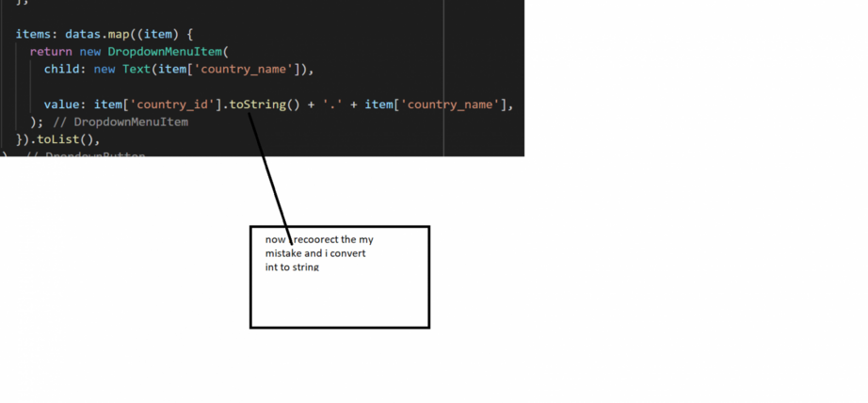Click the empty area inside annotation box
The width and height of the screenshot is (868, 403).
point(339,301)
